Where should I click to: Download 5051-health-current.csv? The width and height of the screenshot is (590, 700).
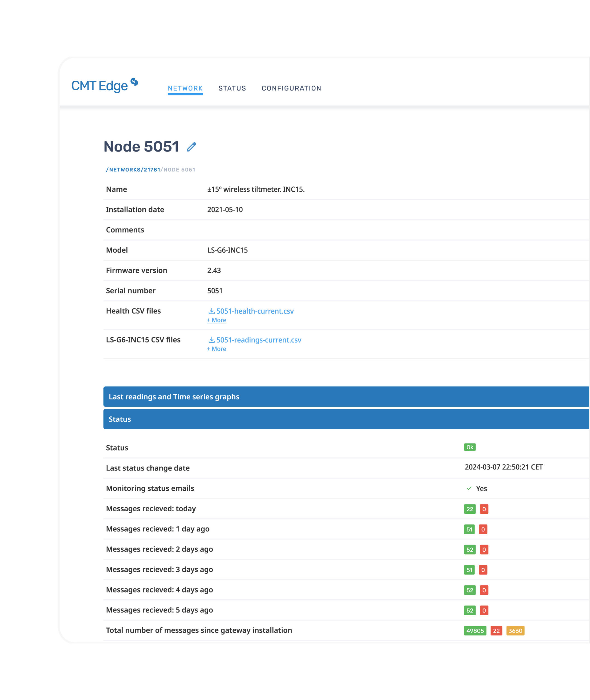[255, 311]
